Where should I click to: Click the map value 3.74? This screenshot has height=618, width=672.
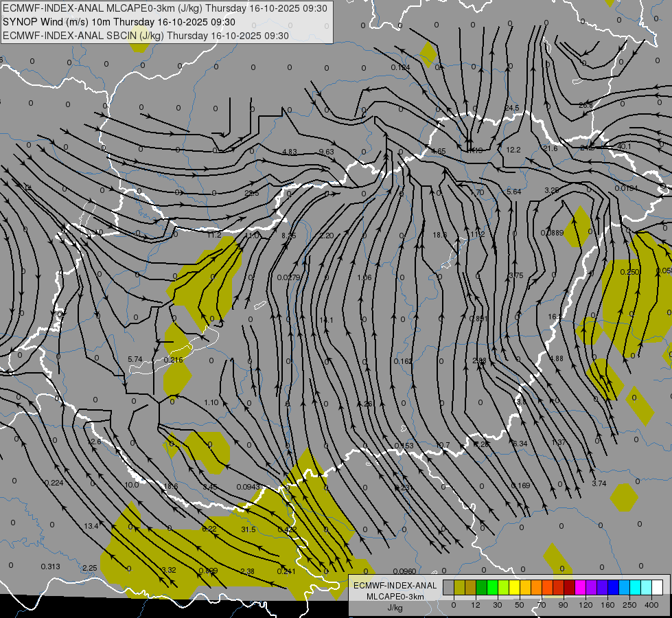coord(599,483)
